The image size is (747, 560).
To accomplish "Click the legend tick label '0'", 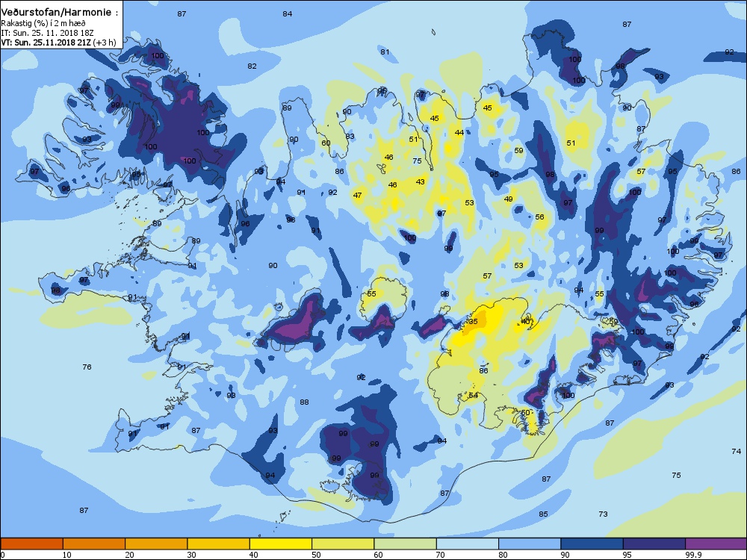I will [x=2, y=555].
